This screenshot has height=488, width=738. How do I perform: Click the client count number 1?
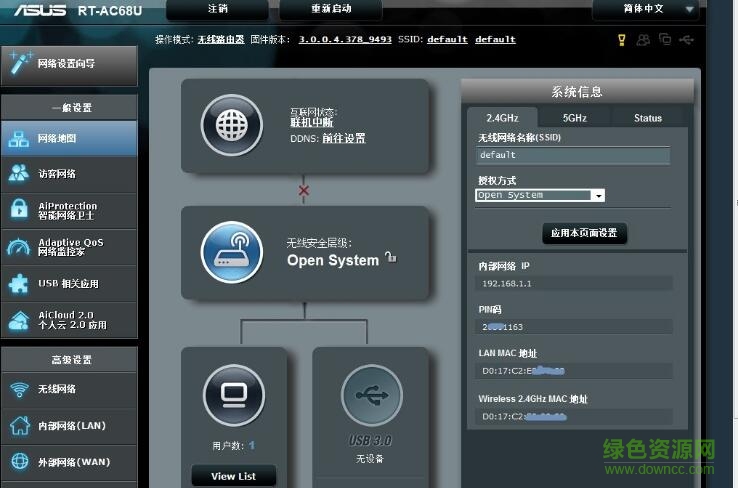[252, 445]
